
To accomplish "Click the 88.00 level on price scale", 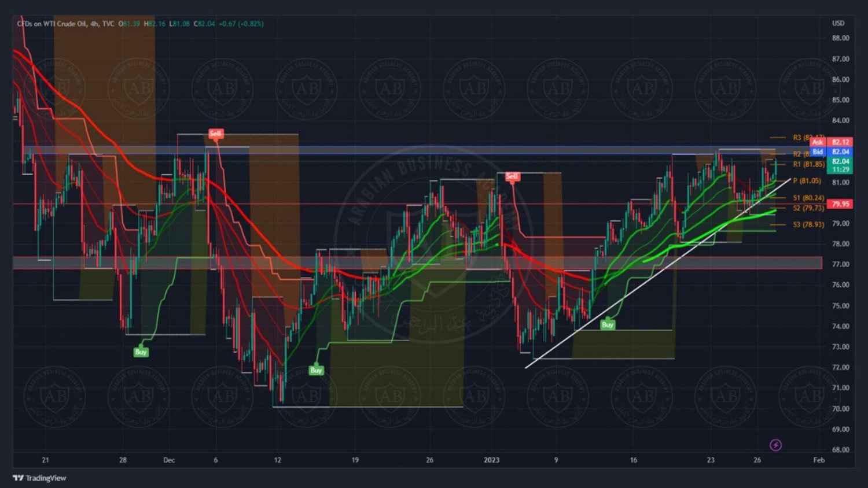I will 840,38.
